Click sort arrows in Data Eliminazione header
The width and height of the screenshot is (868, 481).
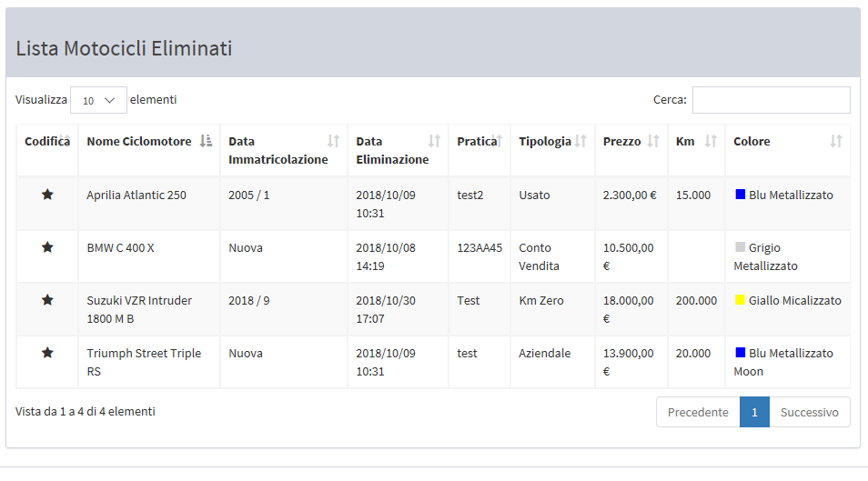pyautogui.click(x=435, y=141)
